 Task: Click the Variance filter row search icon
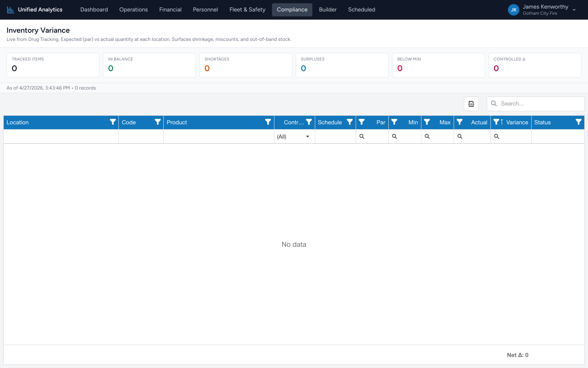pyautogui.click(x=496, y=137)
